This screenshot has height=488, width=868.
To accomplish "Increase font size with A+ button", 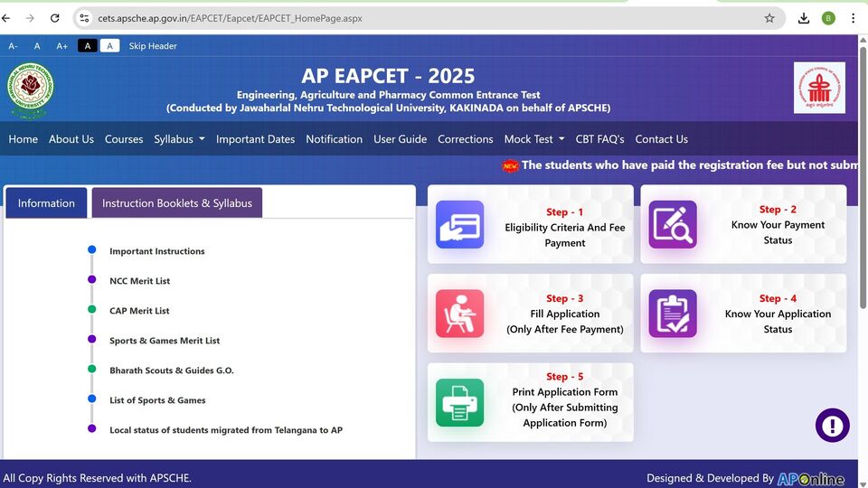I will point(62,46).
